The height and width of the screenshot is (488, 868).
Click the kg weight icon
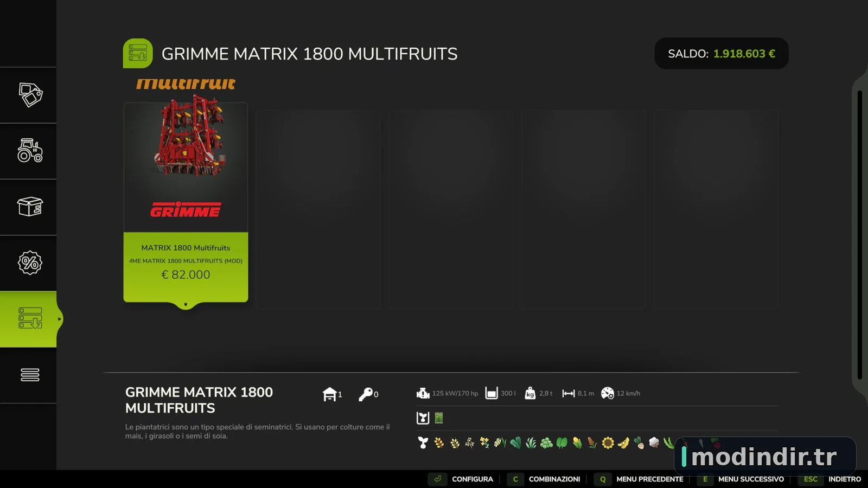[530, 393]
